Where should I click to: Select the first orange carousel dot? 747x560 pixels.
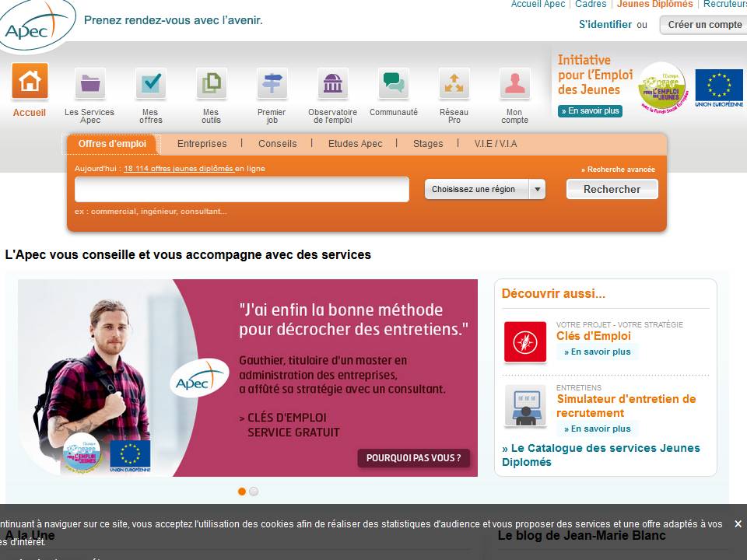point(242,492)
